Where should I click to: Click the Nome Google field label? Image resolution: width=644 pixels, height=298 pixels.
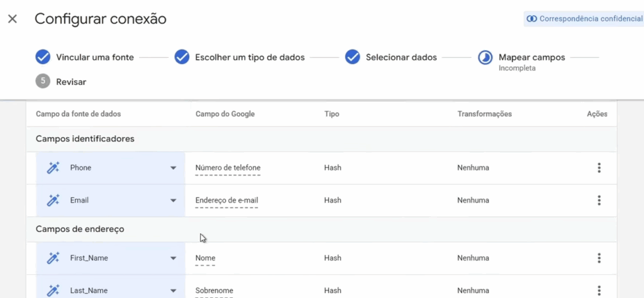[x=206, y=258]
